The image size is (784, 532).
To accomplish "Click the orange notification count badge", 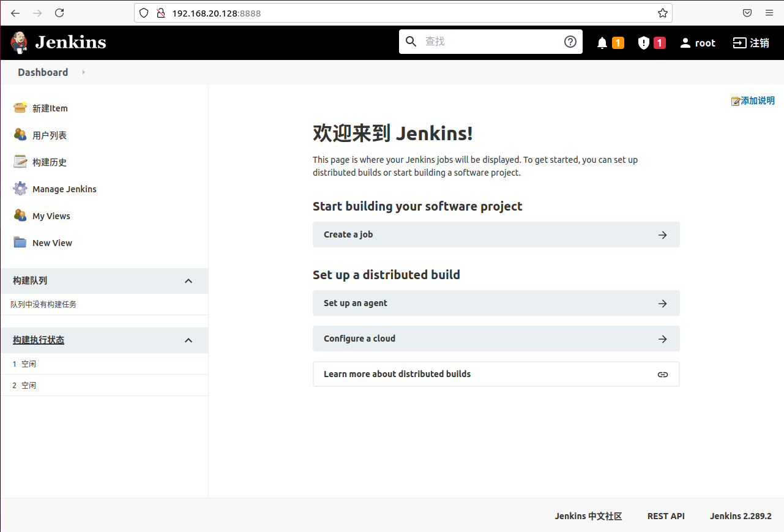I will 618,43.
